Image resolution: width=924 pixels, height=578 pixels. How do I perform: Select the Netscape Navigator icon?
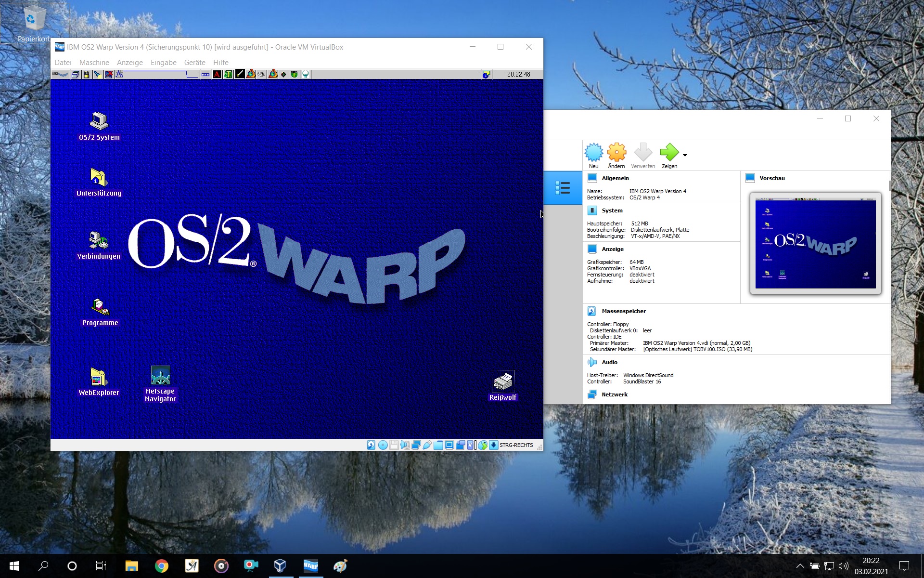click(160, 384)
